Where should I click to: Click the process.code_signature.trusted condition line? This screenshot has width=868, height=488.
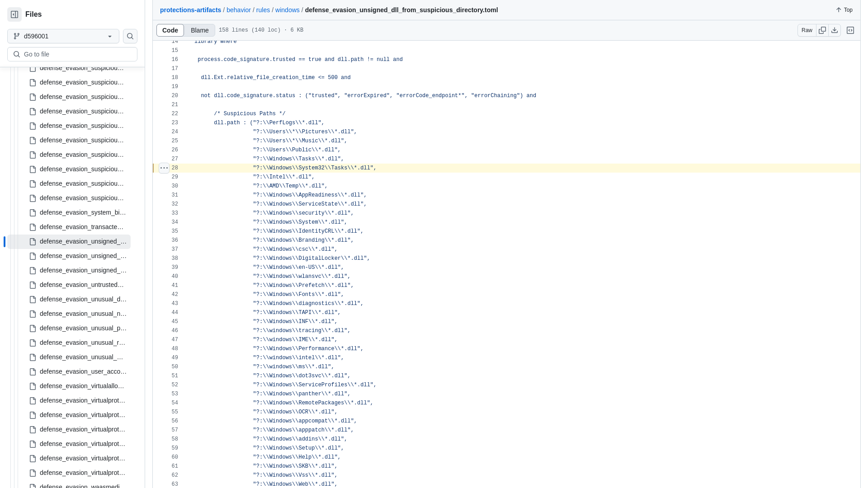click(x=300, y=60)
